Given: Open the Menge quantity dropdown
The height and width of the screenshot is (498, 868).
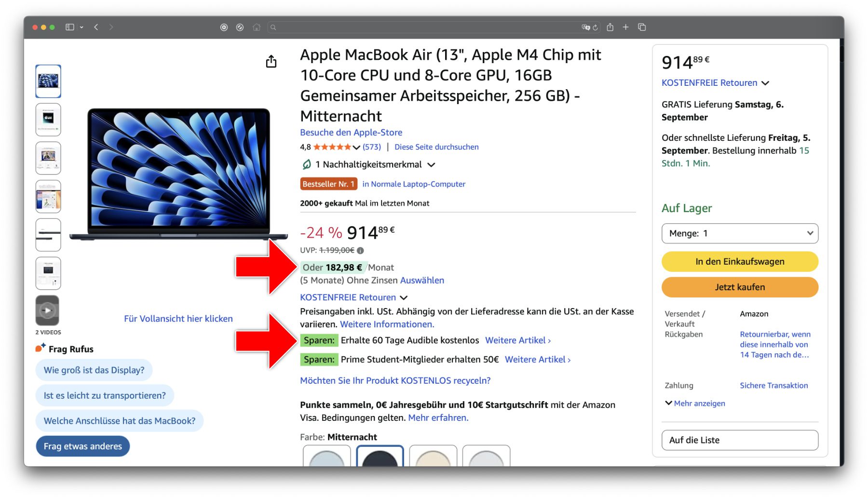Looking at the screenshot, I should point(740,233).
